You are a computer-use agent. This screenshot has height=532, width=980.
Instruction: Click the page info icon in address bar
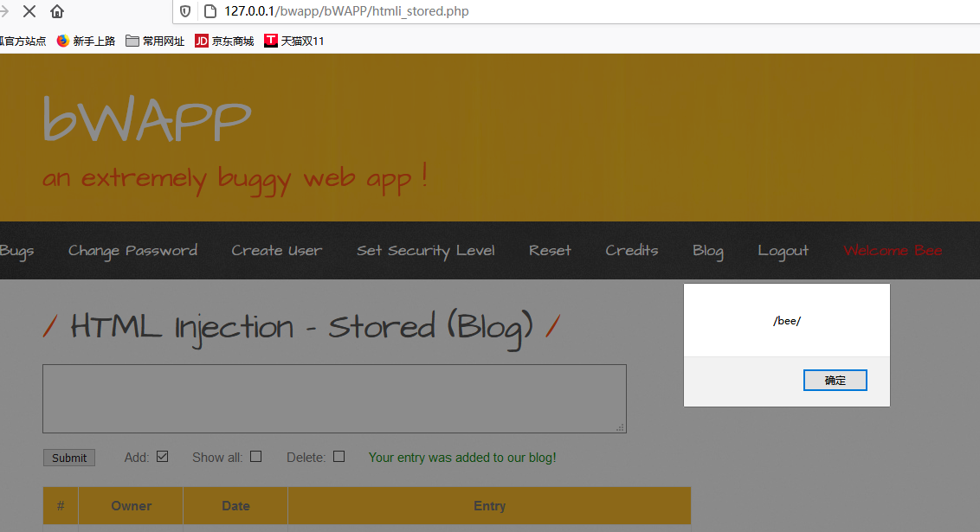tap(210, 11)
